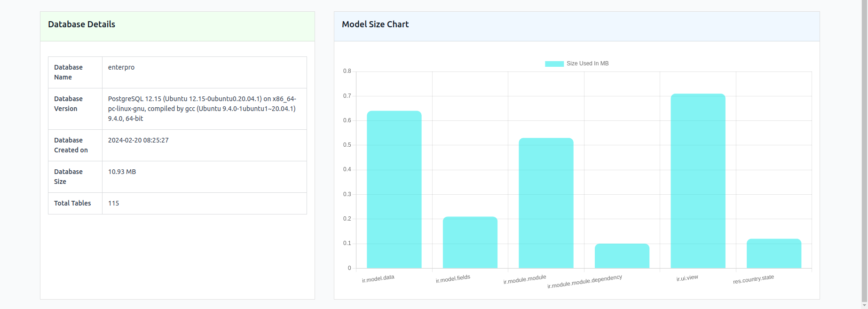
Task: Click the Model Size Chart heading
Action: point(375,24)
